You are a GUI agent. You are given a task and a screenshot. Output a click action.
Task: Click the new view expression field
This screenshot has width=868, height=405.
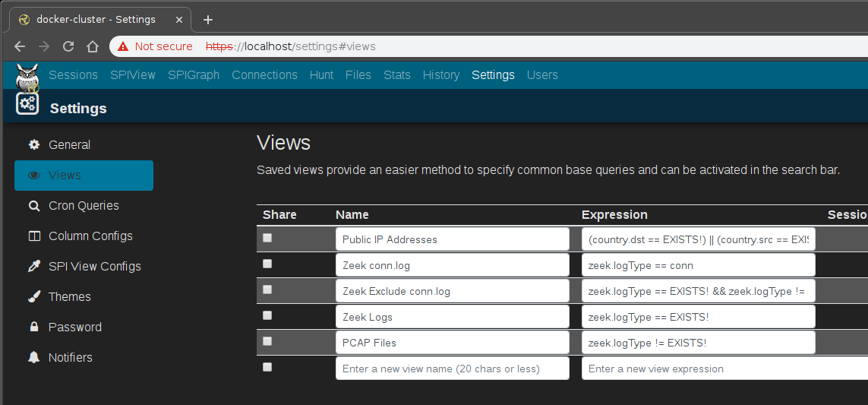pyautogui.click(x=724, y=369)
